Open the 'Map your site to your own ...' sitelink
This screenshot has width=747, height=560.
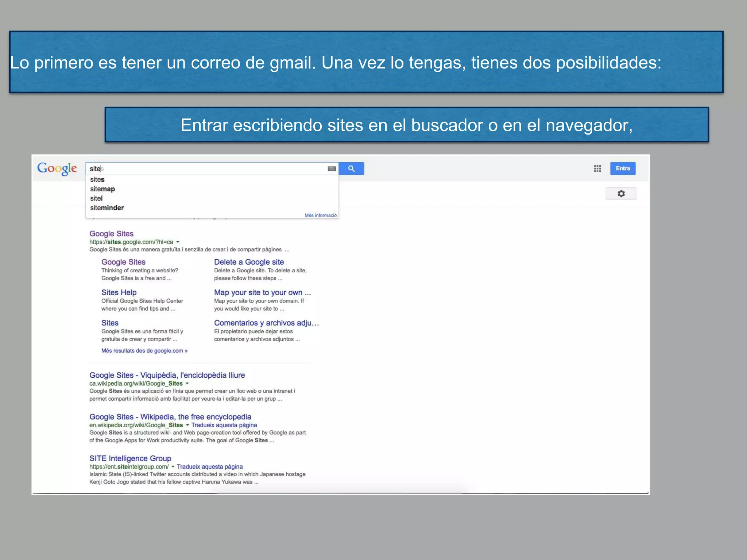[262, 292]
